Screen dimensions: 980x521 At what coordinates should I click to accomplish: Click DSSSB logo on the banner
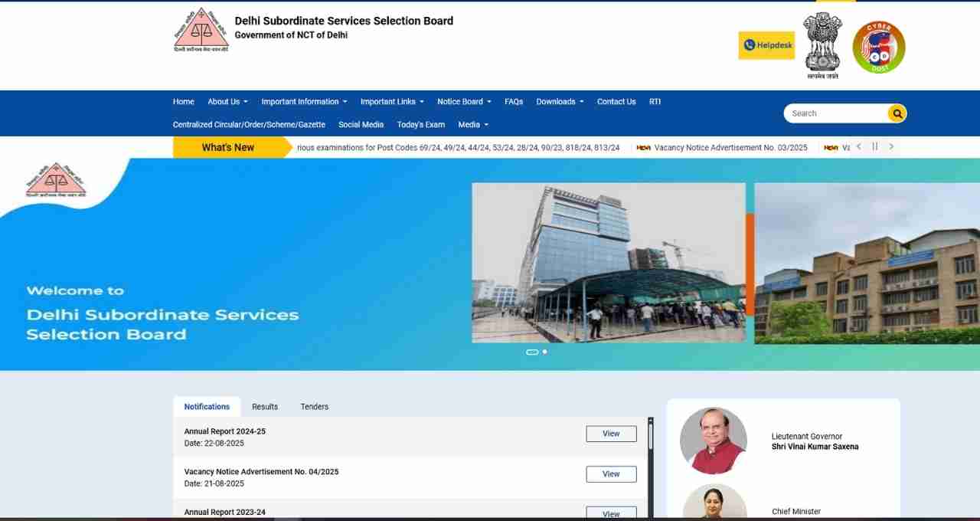click(55, 182)
